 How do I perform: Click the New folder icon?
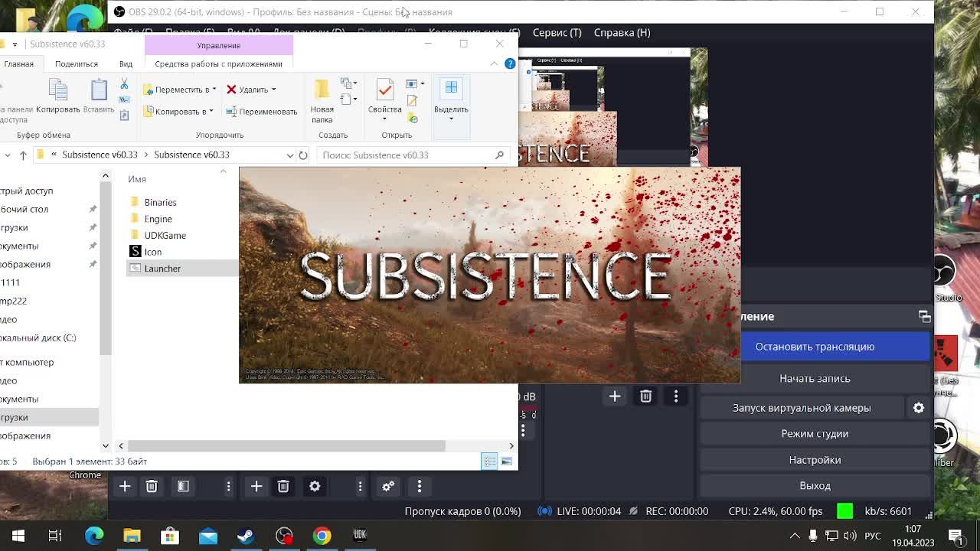[322, 100]
